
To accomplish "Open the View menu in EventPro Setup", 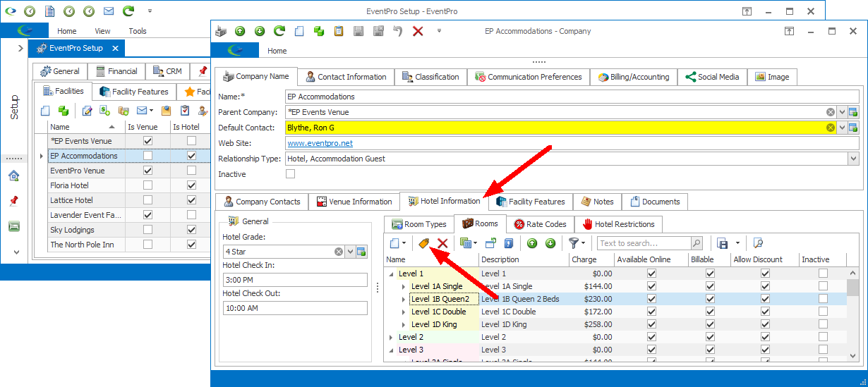I will tap(102, 31).
